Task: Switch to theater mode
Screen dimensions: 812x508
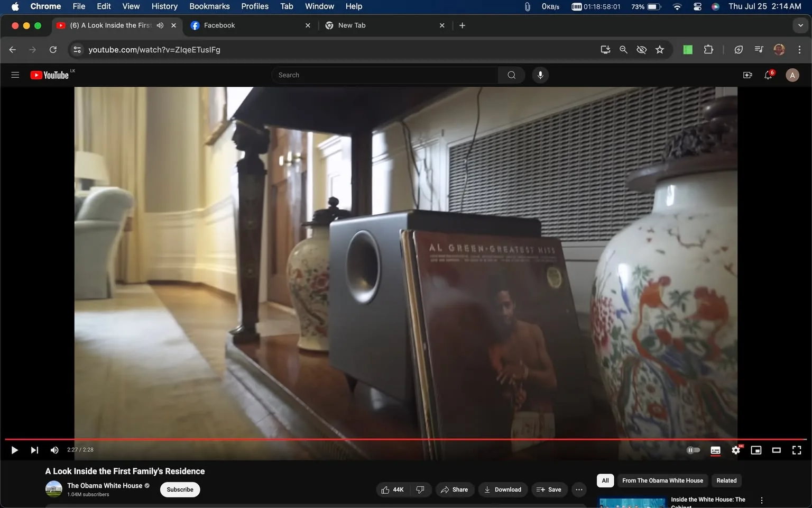Action: pyautogui.click(x=776, y=450)
